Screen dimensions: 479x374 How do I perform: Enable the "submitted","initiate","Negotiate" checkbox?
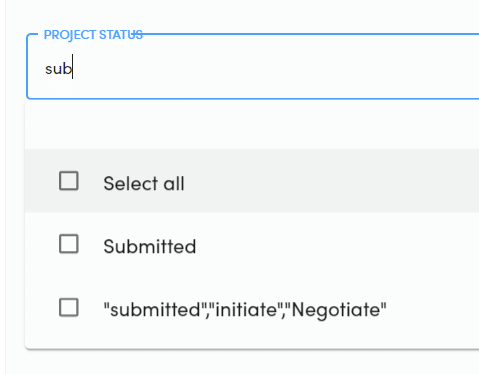69,307
